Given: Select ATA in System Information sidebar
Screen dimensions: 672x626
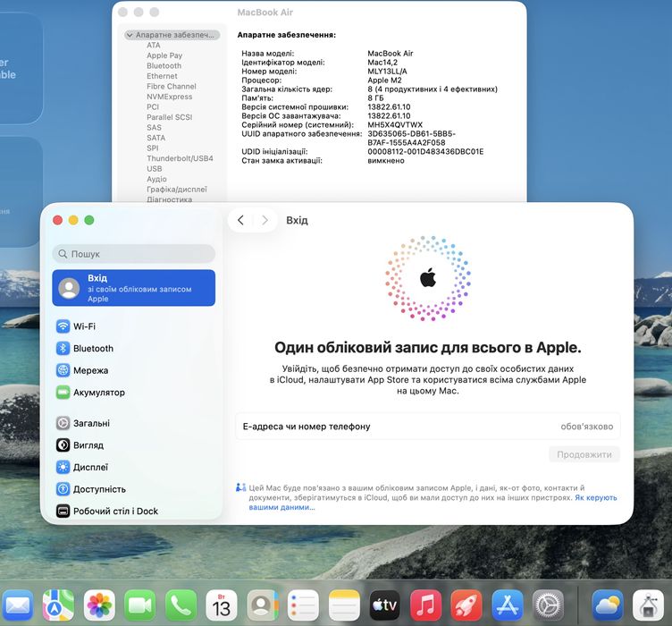Looking at the screenshot, I should [154, 45].
